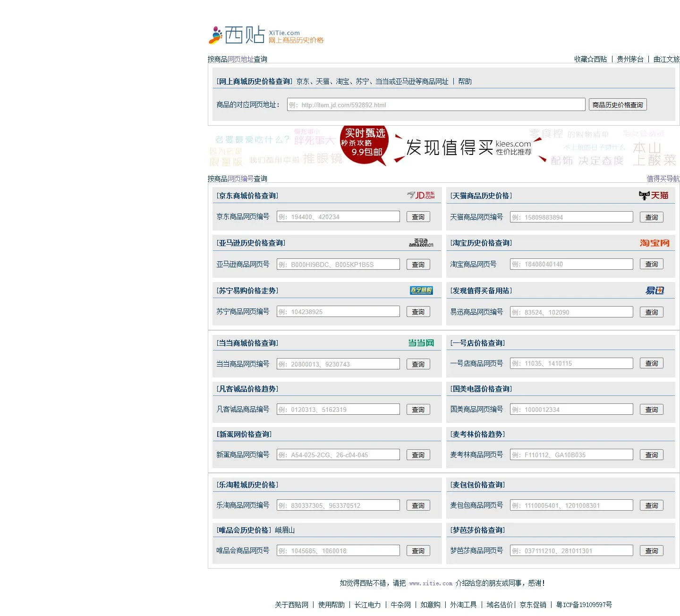
Task: Focus the 天猫商品网页编号 input field
Action: click(571, 217)
